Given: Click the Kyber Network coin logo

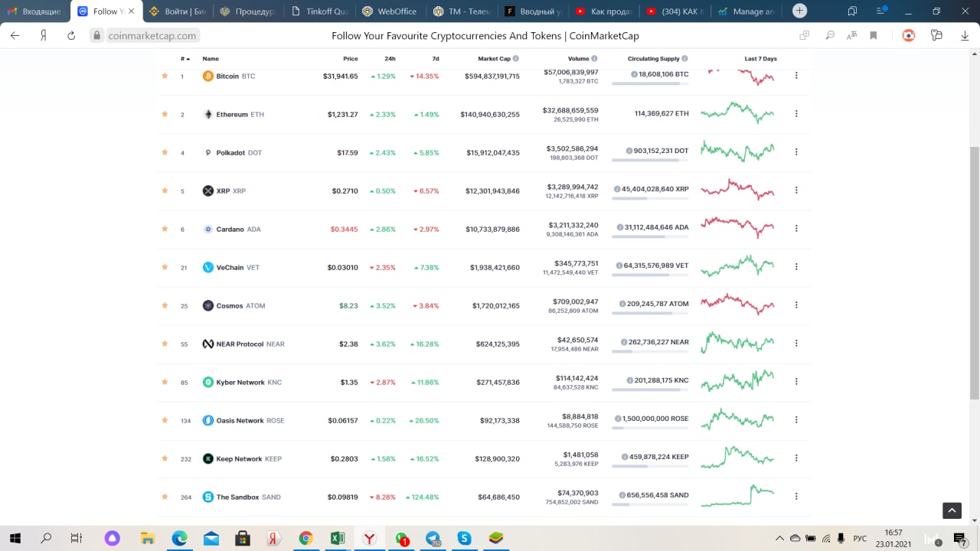Looking at the screenshot, I should [x=208, y=382].
